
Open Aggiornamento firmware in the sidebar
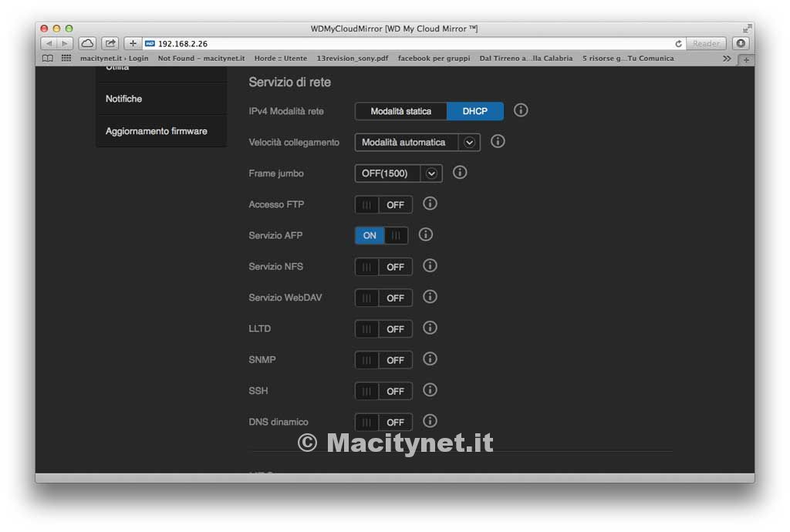[161, 131]
